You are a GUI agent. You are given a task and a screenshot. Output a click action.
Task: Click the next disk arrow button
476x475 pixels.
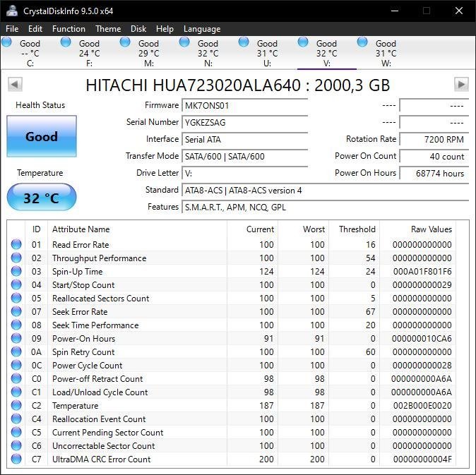(461, 85)
